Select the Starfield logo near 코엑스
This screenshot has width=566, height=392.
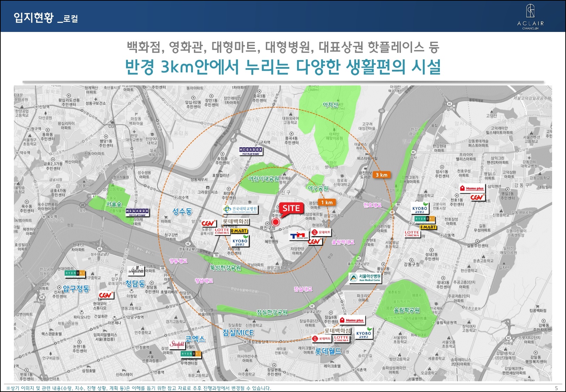pyautogui.click(x=177, y=344)
